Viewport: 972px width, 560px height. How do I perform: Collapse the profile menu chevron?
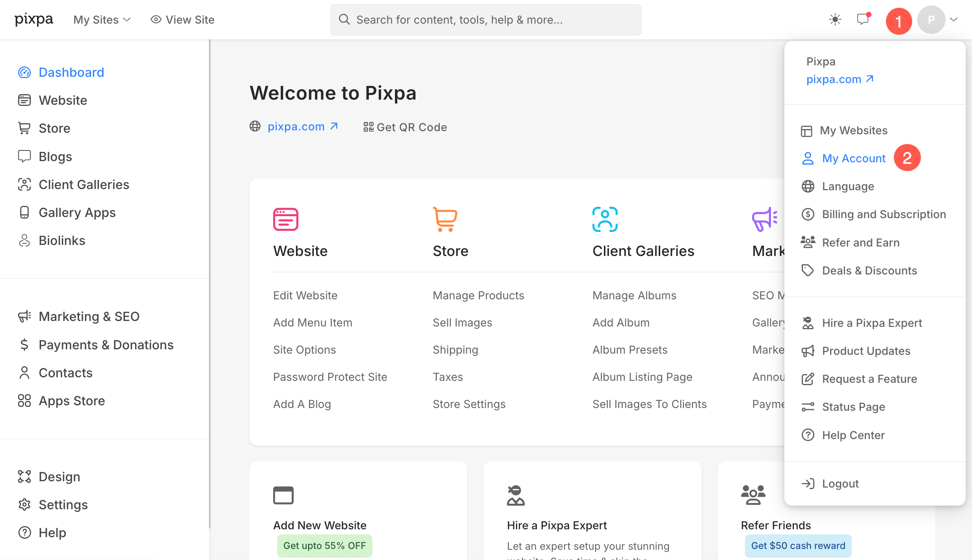click(x=954, y=19)
